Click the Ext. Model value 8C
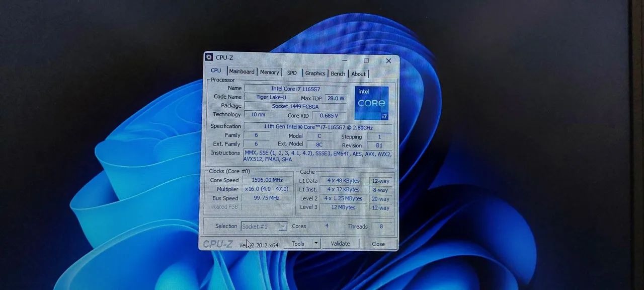Image resolution: width=644 pixels, height=290 pixels. (319, 144)
